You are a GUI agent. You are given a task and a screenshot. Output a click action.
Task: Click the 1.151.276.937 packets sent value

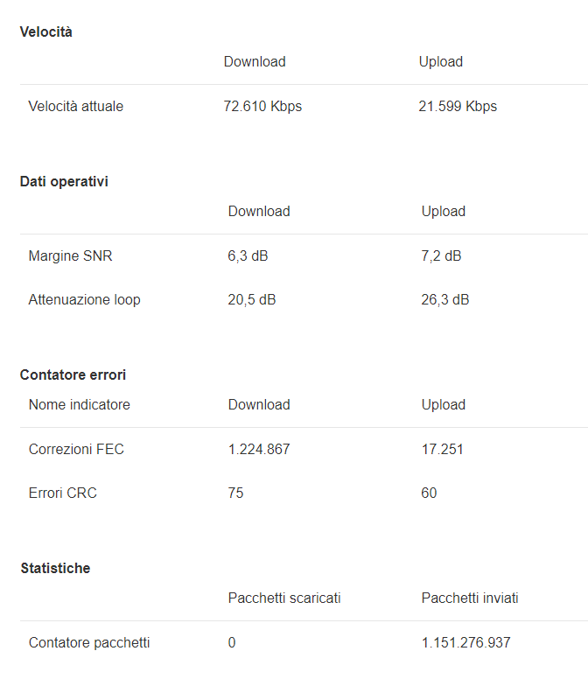[465, 643]
